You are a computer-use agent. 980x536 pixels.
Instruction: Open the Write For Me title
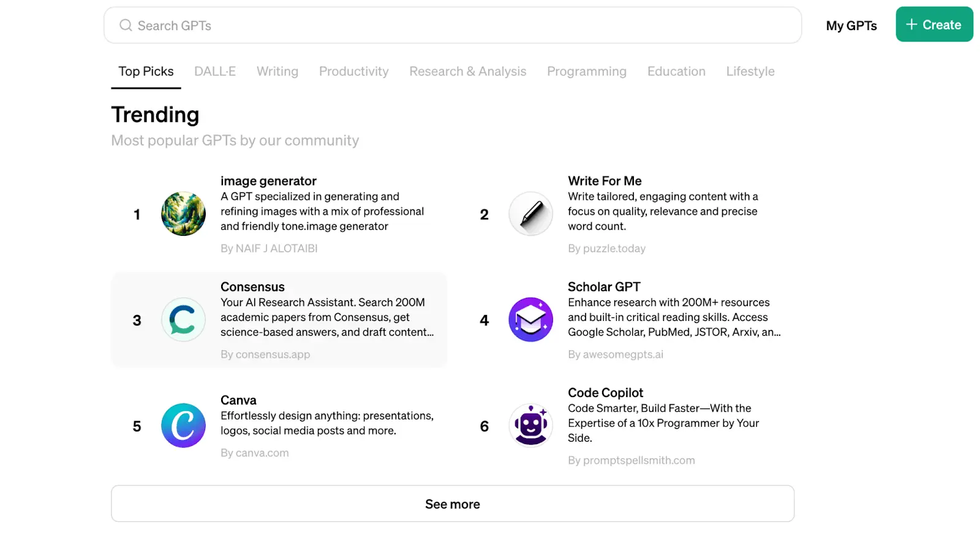coord(605,181)
